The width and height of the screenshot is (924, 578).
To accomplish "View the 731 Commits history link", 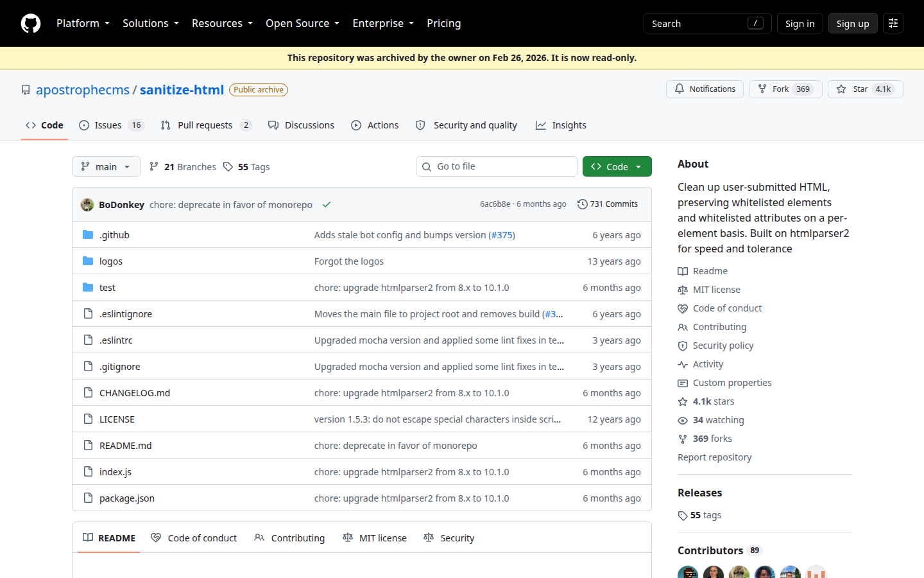I will click(608, 204).
